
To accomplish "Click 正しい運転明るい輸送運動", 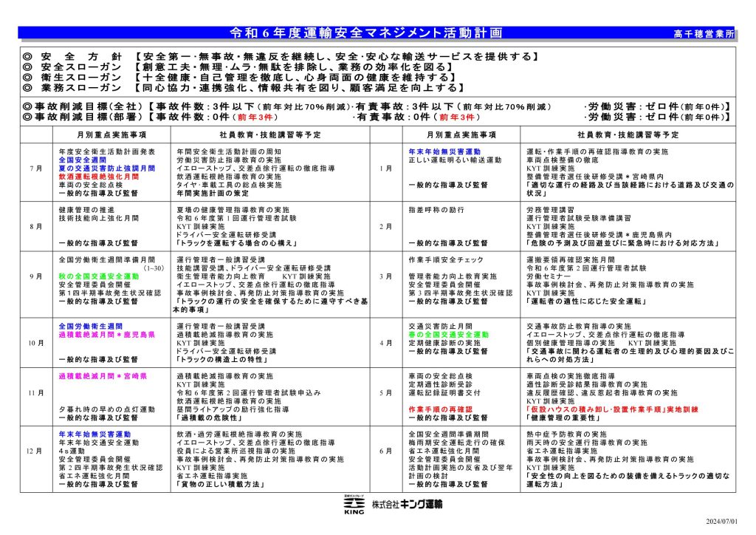I will point(455,160).
